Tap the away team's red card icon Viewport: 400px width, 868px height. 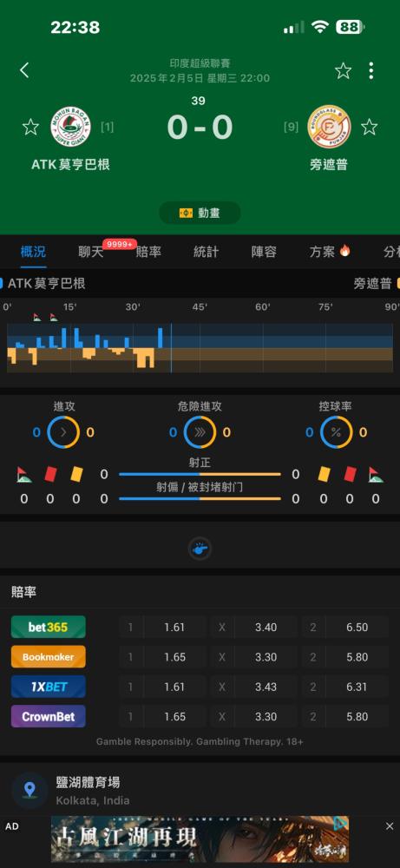coord(350,475)
